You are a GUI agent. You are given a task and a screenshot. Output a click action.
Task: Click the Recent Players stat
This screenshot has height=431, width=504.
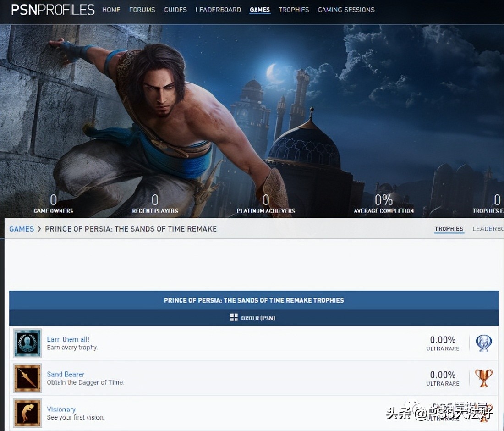click(155, 204)
